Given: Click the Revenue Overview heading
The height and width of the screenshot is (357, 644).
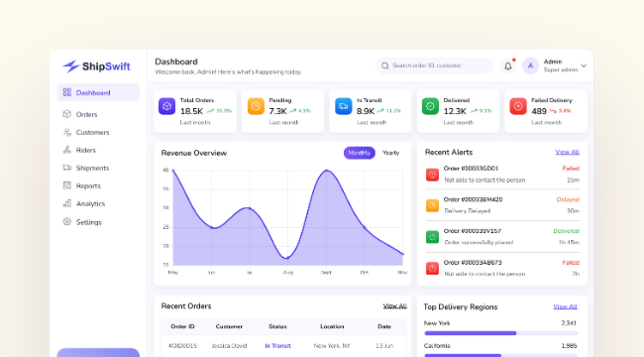Looking at the screenshot, I should pos(194,153).
